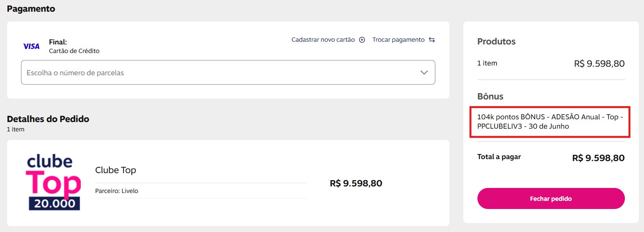Image resolution: width=644 pixels, height=232 pixels.
Task: Click the Parceiro: Livelo text
Action: (117, 191)
